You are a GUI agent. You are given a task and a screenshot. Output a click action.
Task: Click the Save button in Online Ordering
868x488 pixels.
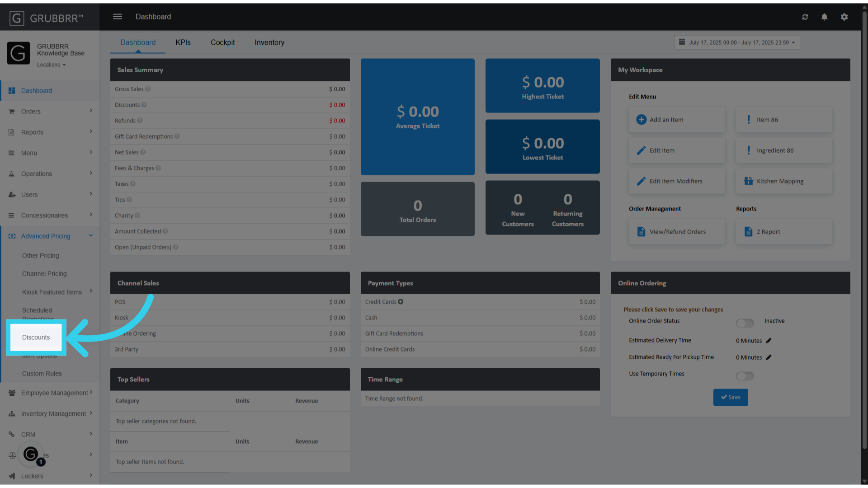pyautogui.click(x=731, y=397)
